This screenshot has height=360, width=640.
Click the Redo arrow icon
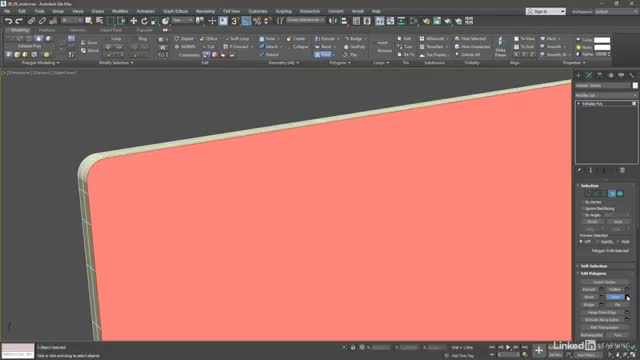(x=18, y=21)
